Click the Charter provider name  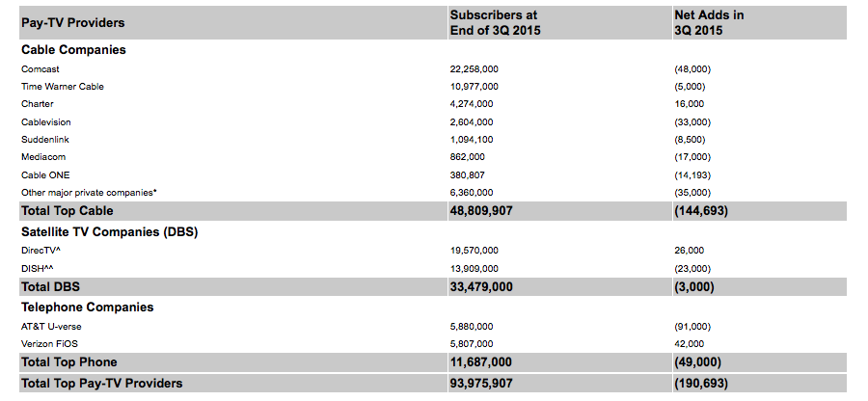coord(37,104)
